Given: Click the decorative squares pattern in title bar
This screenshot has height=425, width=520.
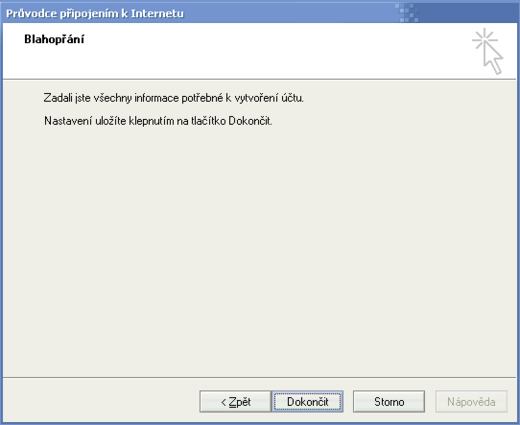Looking at the screenshot, I should pyautogui.click(x=407, y=13).
